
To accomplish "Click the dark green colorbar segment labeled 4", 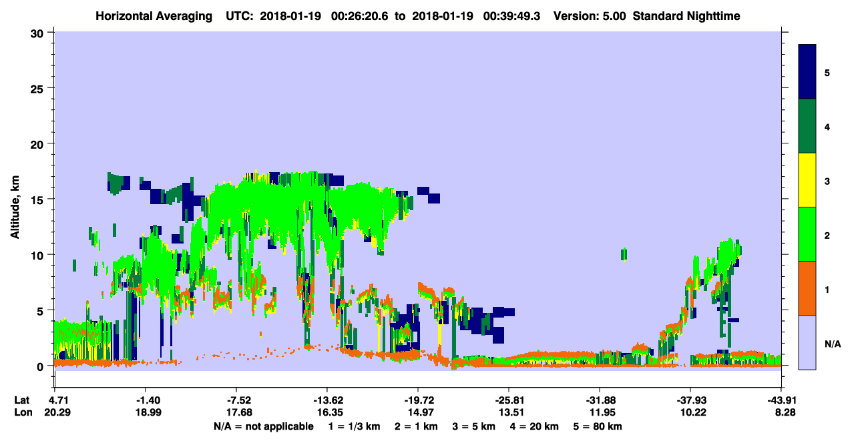I will 808,126.
